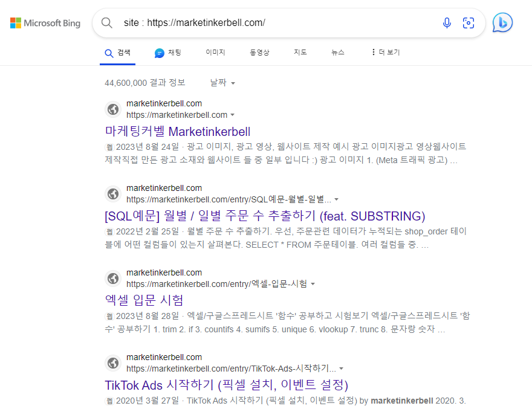The image size is (532, 406).
Task: Select the 동영상 tab
Action: tap(259, 53)
